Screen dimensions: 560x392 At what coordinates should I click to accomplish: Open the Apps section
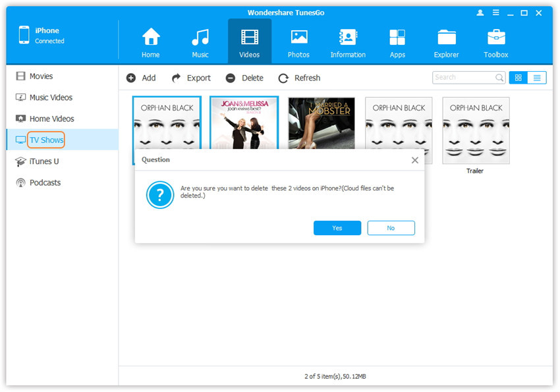(397, 38)
